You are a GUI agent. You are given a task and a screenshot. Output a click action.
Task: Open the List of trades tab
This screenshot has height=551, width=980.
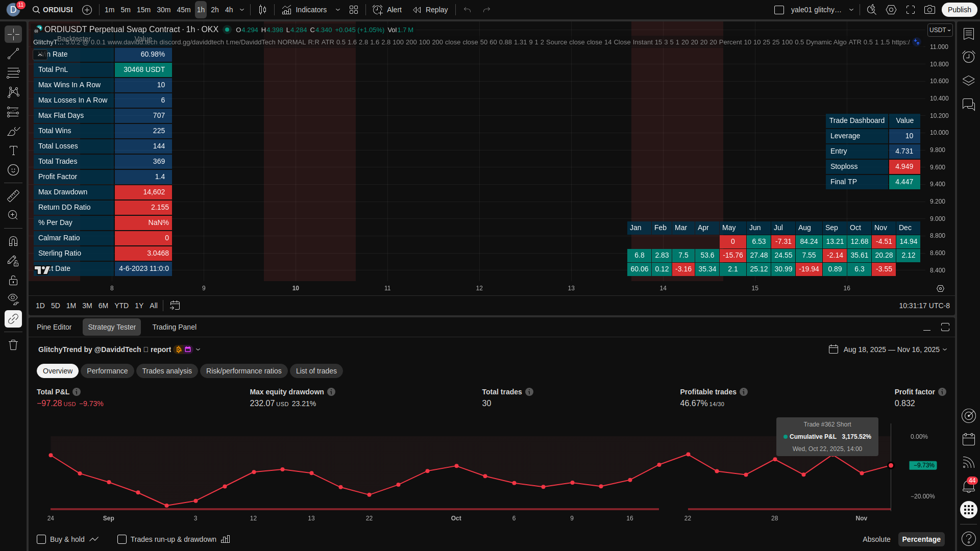click(x=316, y=371)
